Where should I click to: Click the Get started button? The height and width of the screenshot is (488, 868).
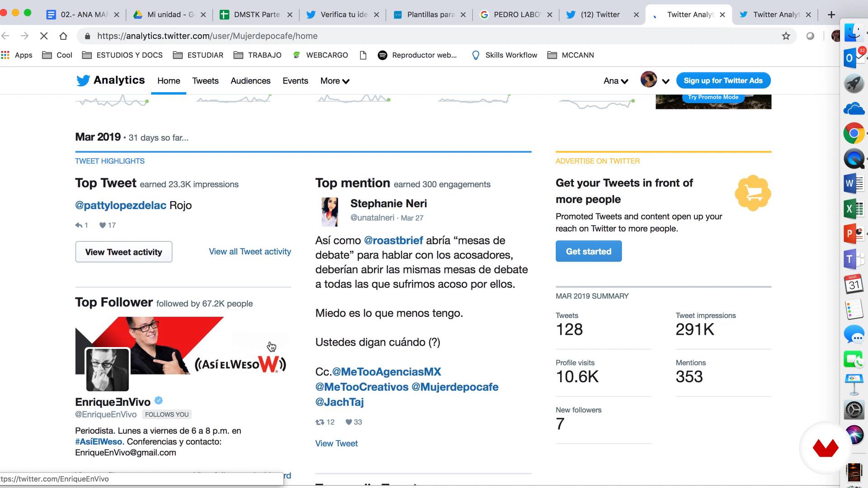tap(589, 251)
